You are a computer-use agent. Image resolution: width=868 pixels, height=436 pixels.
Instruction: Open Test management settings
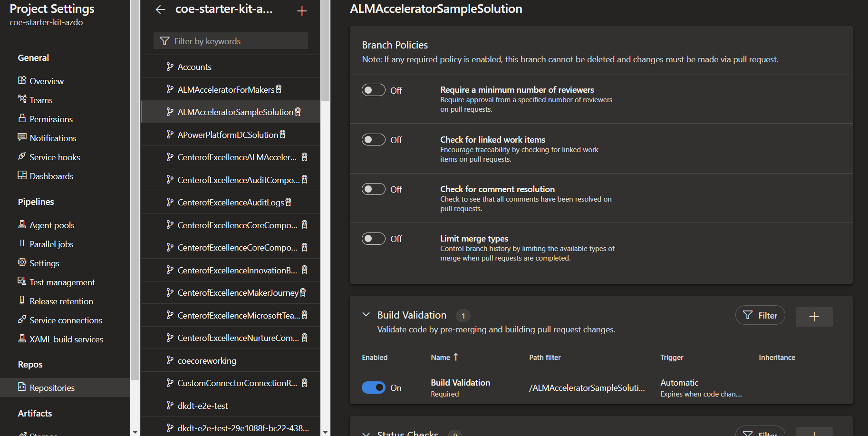62,282
